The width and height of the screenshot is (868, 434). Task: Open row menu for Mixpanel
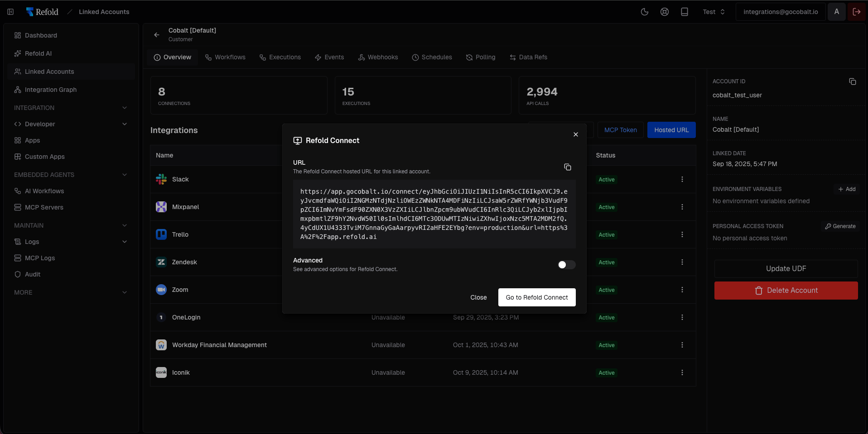coord(682,207)
